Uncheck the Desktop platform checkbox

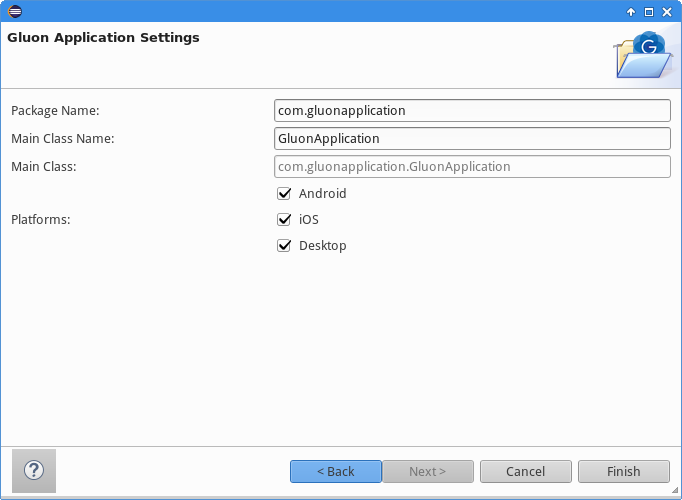tap(284, 246)
